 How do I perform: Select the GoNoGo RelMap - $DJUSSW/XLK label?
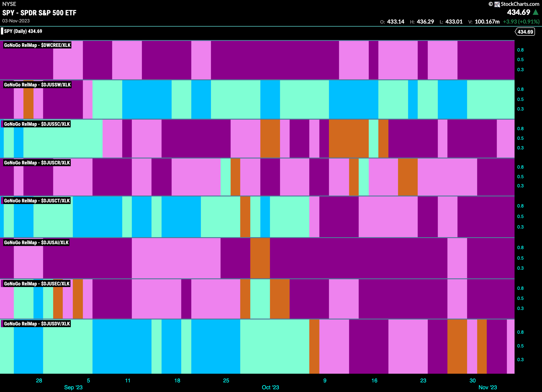[x=37, y=85]
